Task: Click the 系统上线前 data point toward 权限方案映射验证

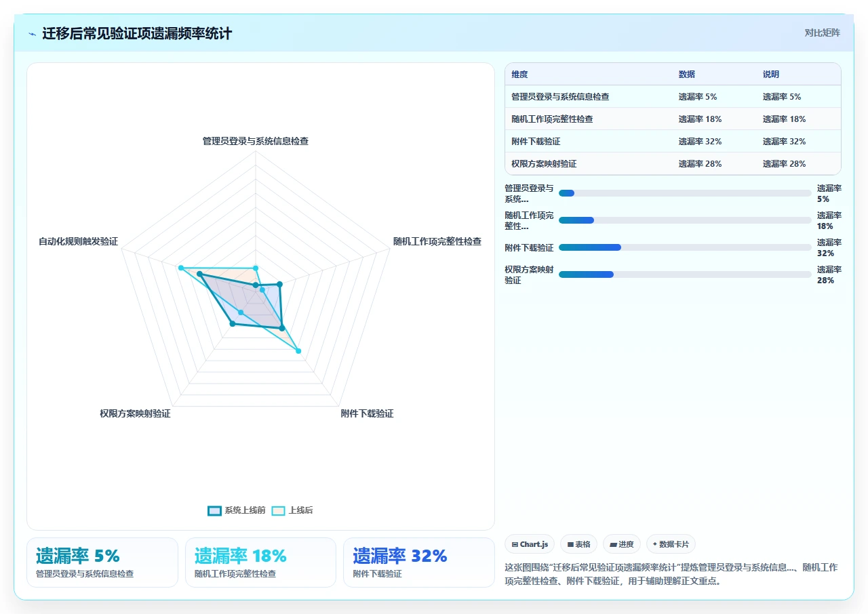Action: click(x=233, y=324)
